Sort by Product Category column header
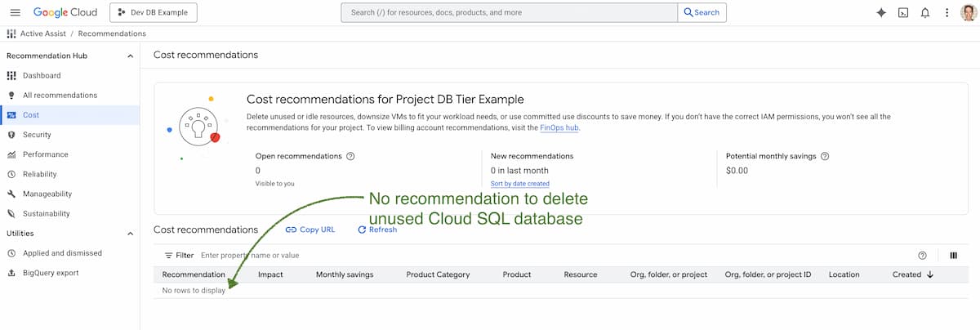The image size is (980, 330). click(438, 274)
